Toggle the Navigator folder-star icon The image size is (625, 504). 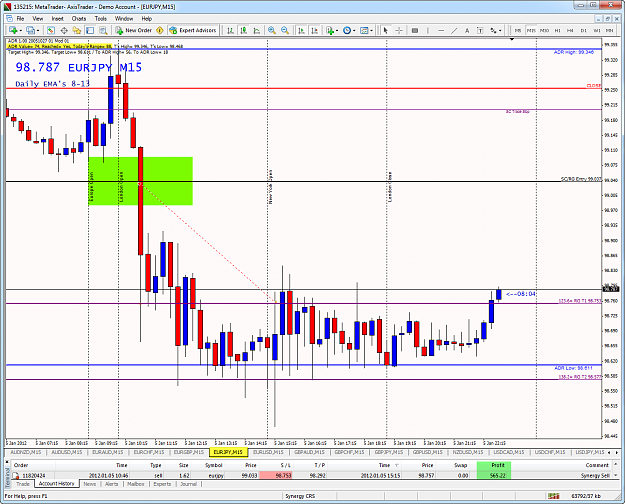point(77,30)
